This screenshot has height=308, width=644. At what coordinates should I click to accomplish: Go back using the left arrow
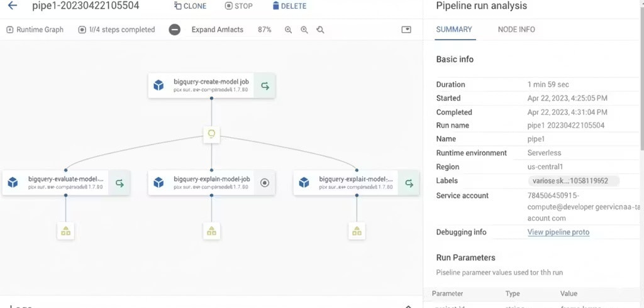click(13, 6)
